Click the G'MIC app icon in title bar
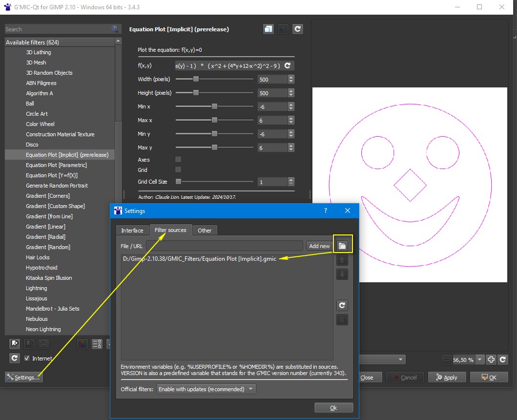 pyautogui.click(x=8, y=7)
